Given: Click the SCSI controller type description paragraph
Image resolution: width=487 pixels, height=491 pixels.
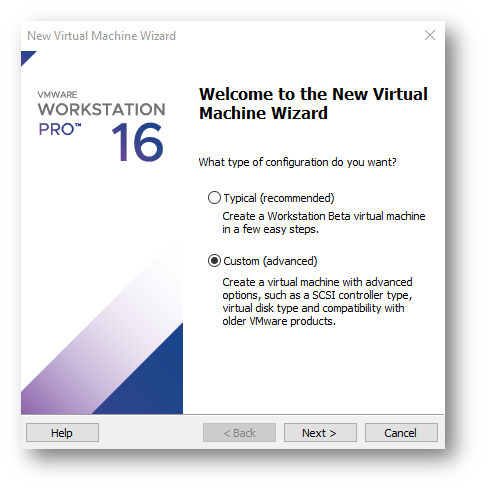Looking at the screenshot, I should [x=317, y=302].
